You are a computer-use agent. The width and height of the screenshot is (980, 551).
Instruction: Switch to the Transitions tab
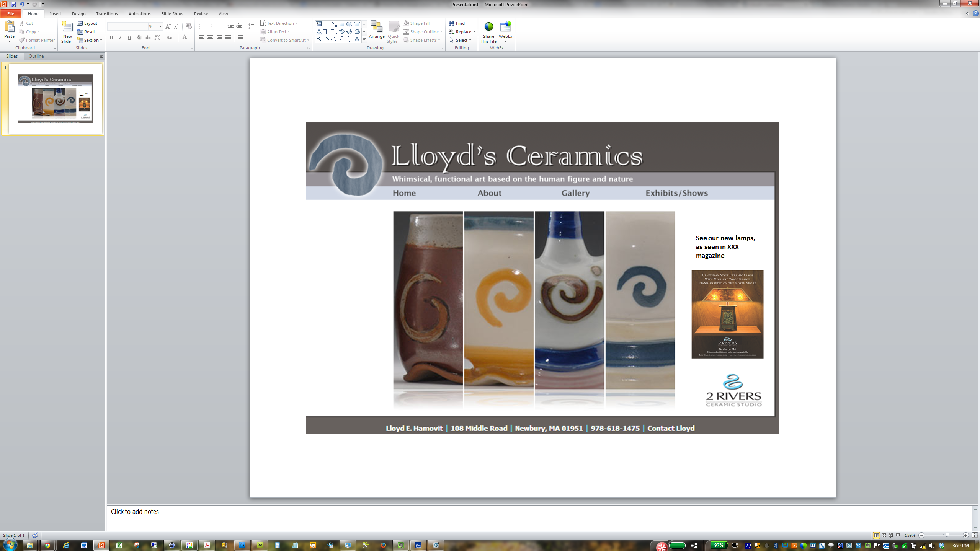(x=107, y=14)
